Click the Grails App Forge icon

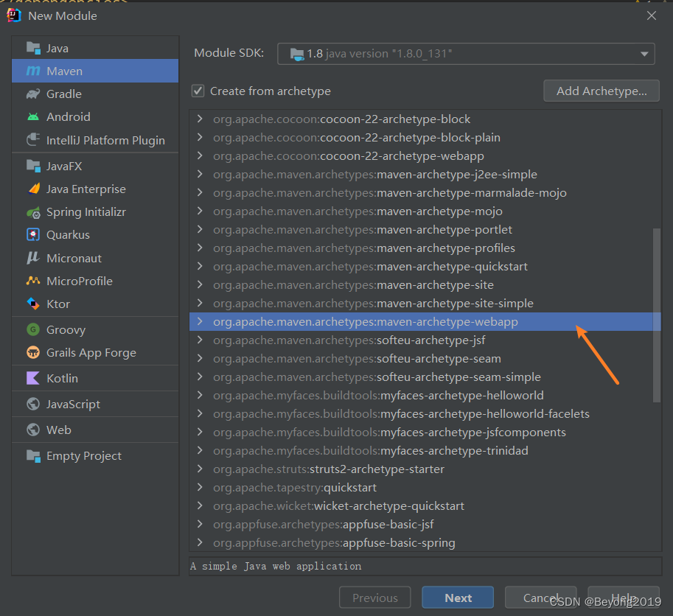(33, 353)
